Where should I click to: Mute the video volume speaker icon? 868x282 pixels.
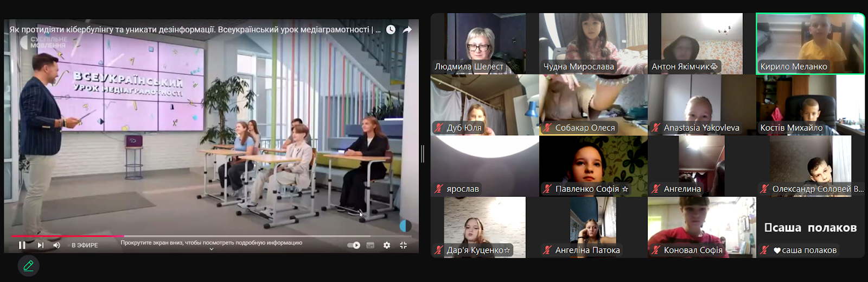(57, 245)
